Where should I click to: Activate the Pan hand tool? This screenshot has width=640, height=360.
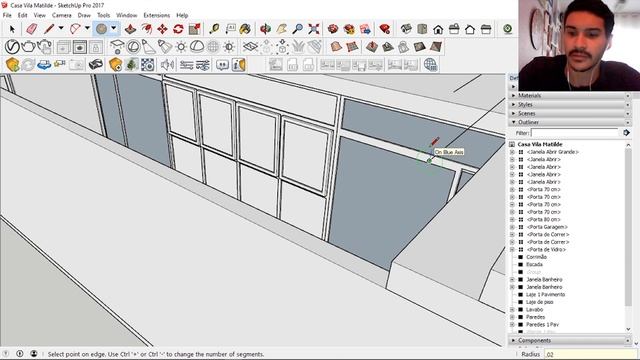(x=282, y=29)
